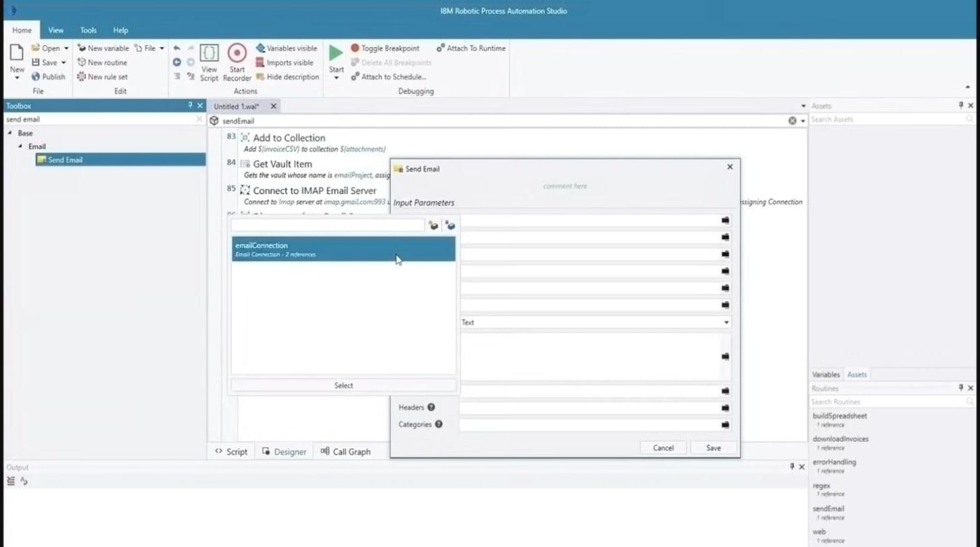Switch to the Script view tab
The height and width of the screenshot is (547, 980).
(x=231, y=452)
